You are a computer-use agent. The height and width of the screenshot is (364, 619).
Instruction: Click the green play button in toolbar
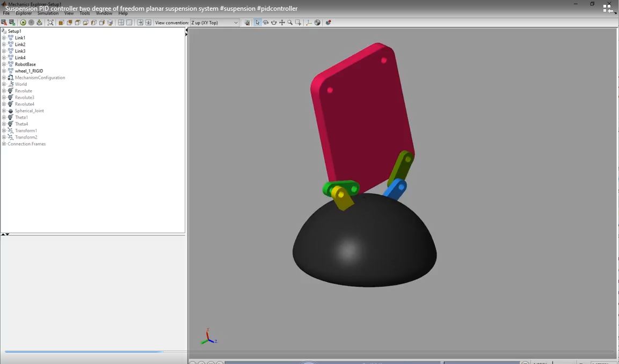(23, 23)
